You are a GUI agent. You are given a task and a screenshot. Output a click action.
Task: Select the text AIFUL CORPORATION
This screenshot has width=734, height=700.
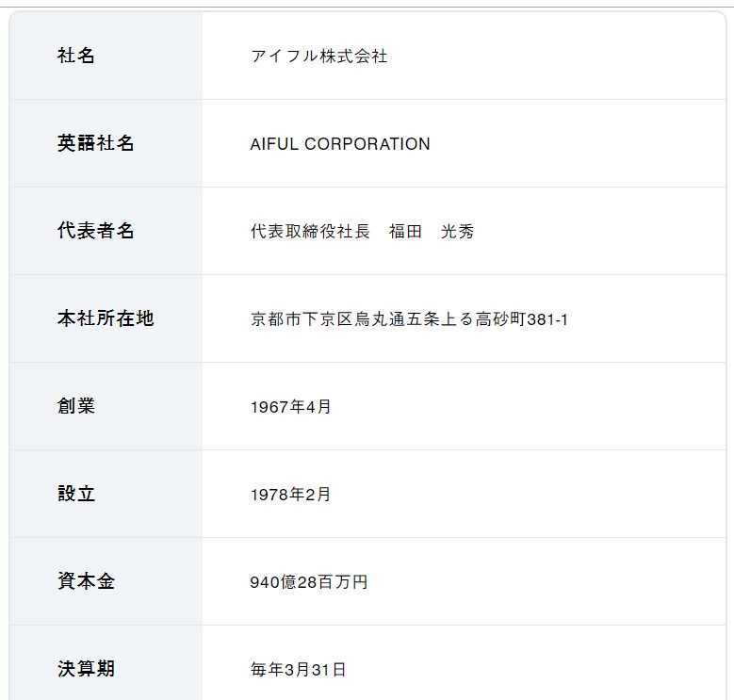pos(340,143)
